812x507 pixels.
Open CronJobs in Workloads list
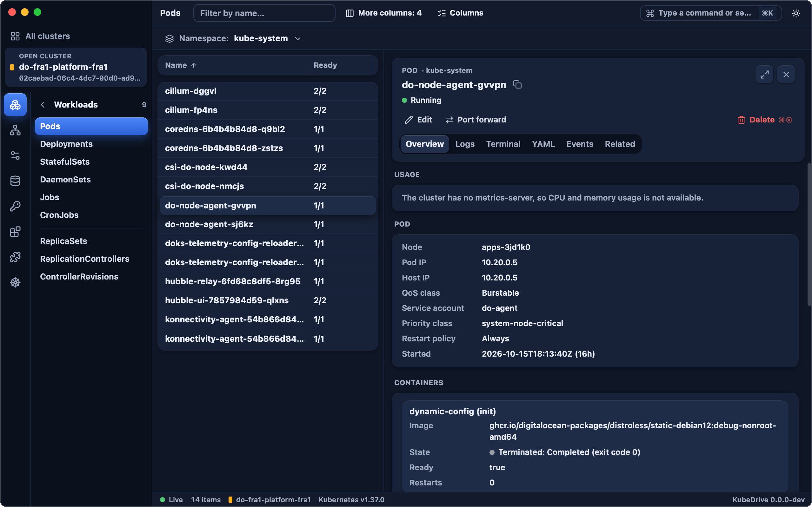pyautogui.click(x=91, y=215)
